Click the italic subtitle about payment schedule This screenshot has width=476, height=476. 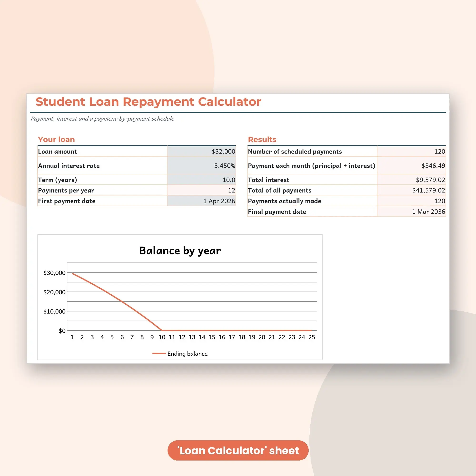point(102,119)
